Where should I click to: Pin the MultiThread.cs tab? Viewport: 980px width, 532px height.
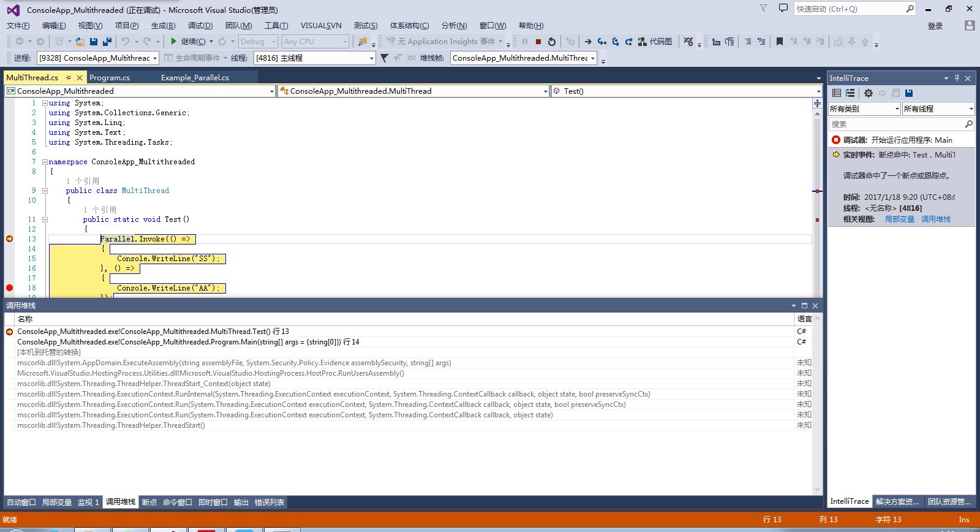69,78
